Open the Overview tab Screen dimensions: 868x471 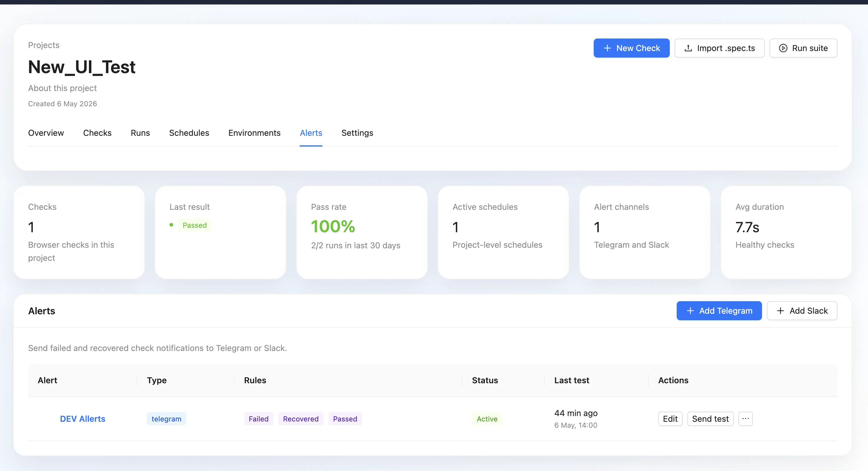46,133
